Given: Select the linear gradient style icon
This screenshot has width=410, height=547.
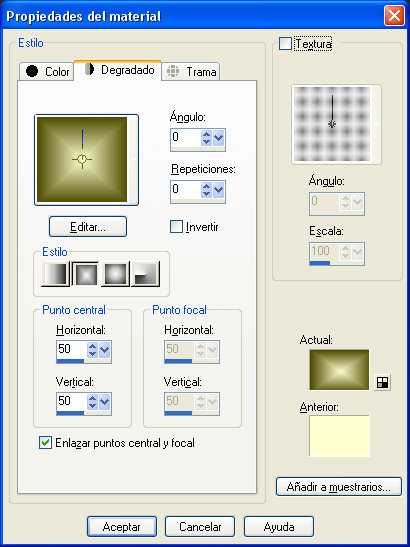Looking at the screenshot, I should [x=55, y=275].
